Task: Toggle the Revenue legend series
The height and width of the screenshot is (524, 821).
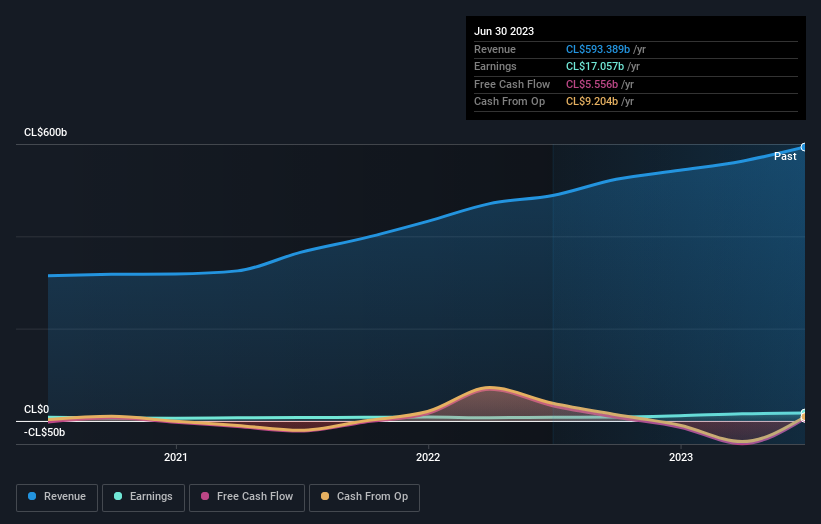Action: click(57, 497)
